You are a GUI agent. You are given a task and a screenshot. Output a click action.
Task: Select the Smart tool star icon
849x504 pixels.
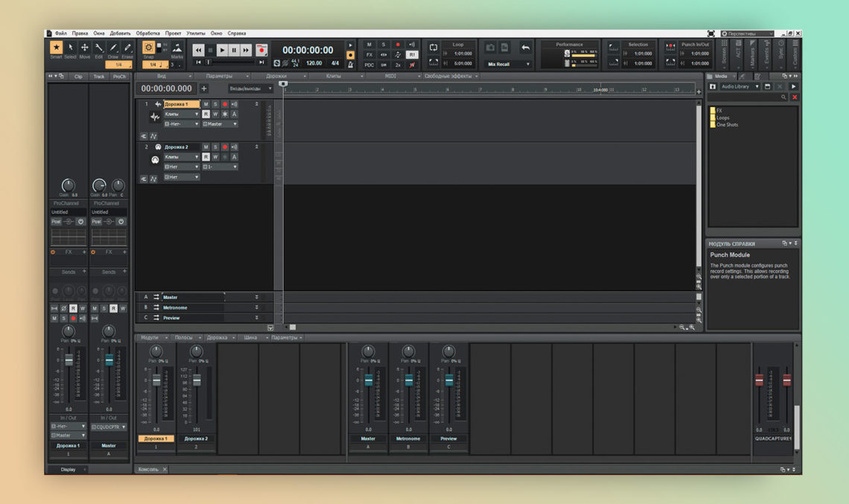click(56, 48)
